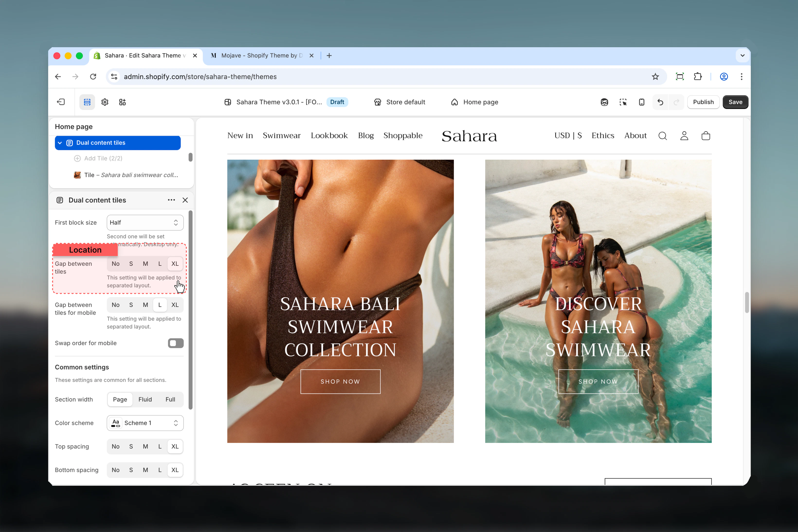The image size is (798, 532).
Task: Open the Chrome profile icon
Action: pyautogui.click(x=724, y=77)
